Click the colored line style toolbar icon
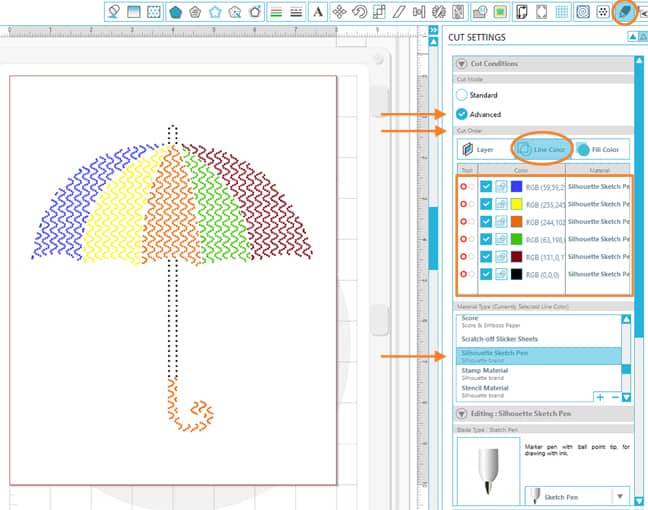Viewport: 648px width, 510px height. (x=276, y=12)
